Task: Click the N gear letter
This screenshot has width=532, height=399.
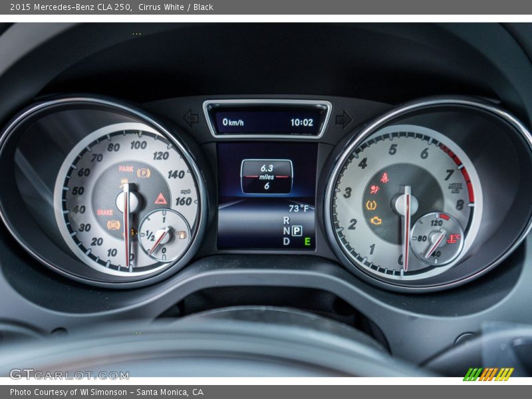Action: coord(287,231)
